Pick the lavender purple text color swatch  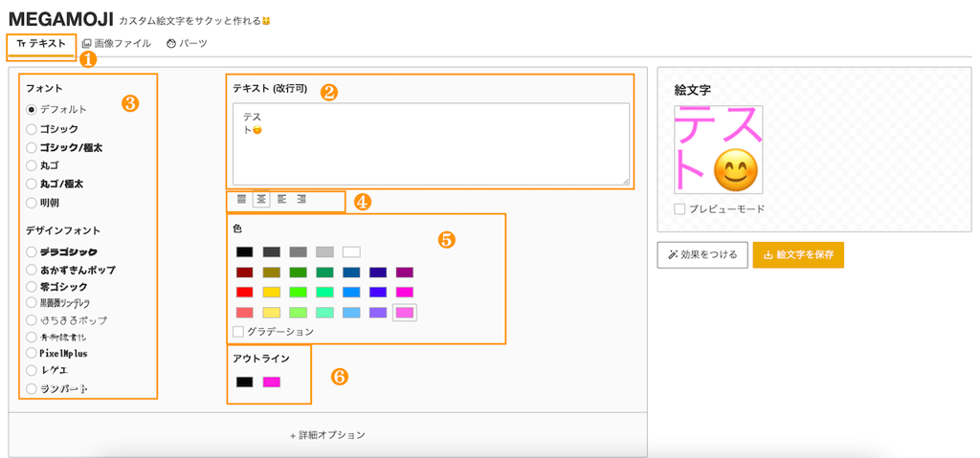click(x=378, y=313)
